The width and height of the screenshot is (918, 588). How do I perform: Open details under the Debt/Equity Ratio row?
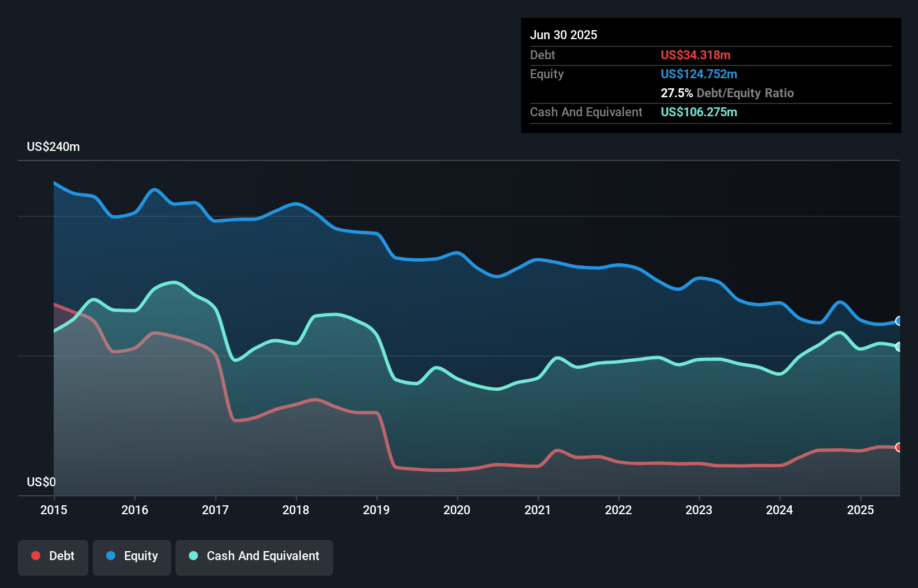coord(727,93)
